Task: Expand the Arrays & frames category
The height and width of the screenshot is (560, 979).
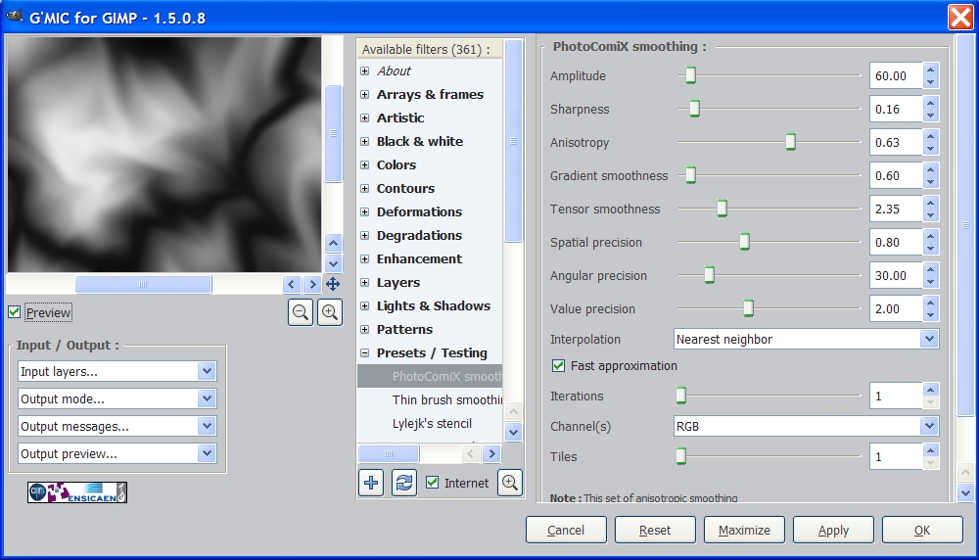Action: (x=364, y=94)
